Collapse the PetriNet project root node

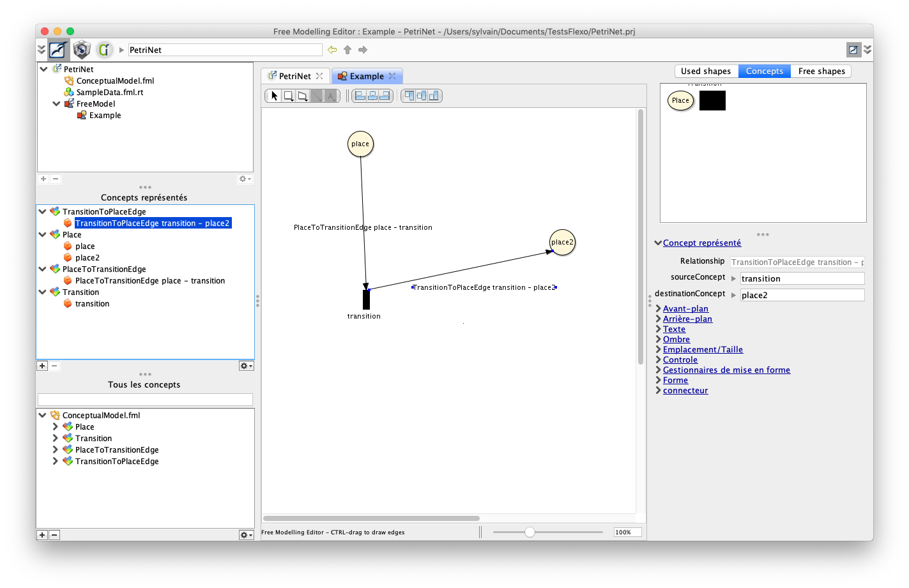(x=43, y=69)
